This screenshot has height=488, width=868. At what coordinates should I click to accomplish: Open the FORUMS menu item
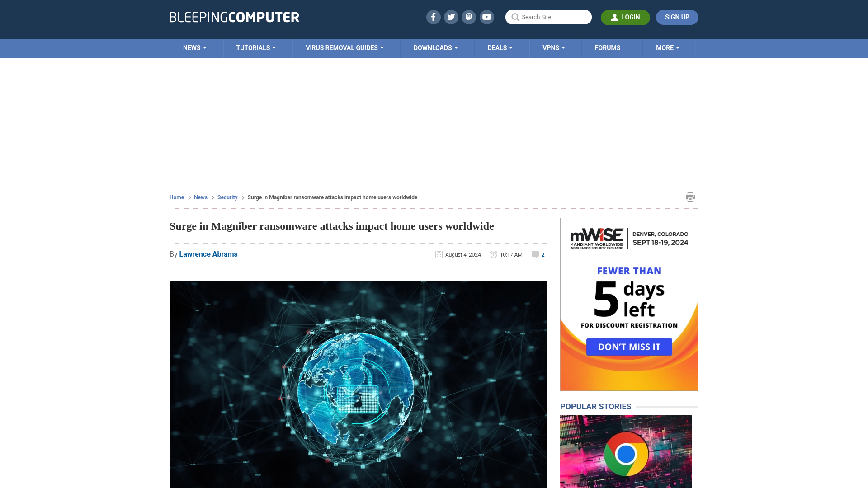pyautogui.click(x=608, y=47)
